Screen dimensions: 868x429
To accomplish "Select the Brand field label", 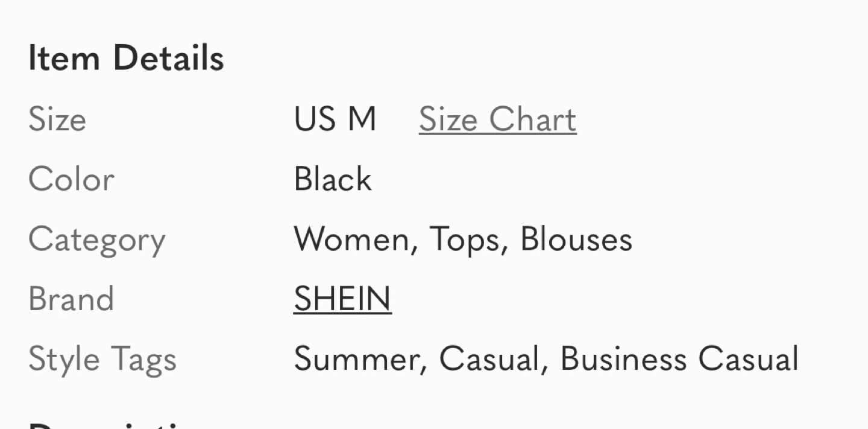I will (71, 299).
